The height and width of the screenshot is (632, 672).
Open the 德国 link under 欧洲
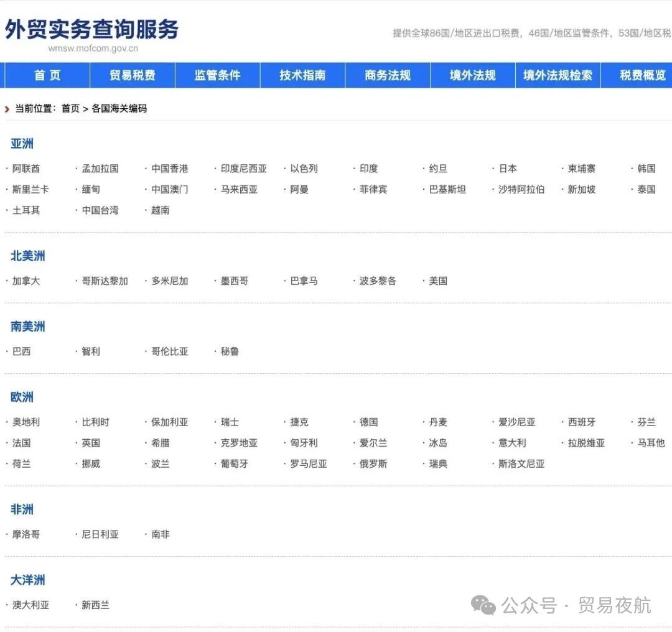[367, 422]
